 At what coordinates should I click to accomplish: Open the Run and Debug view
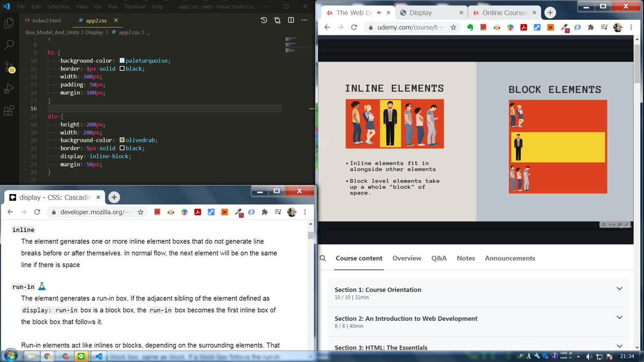(x=9, y=88)
